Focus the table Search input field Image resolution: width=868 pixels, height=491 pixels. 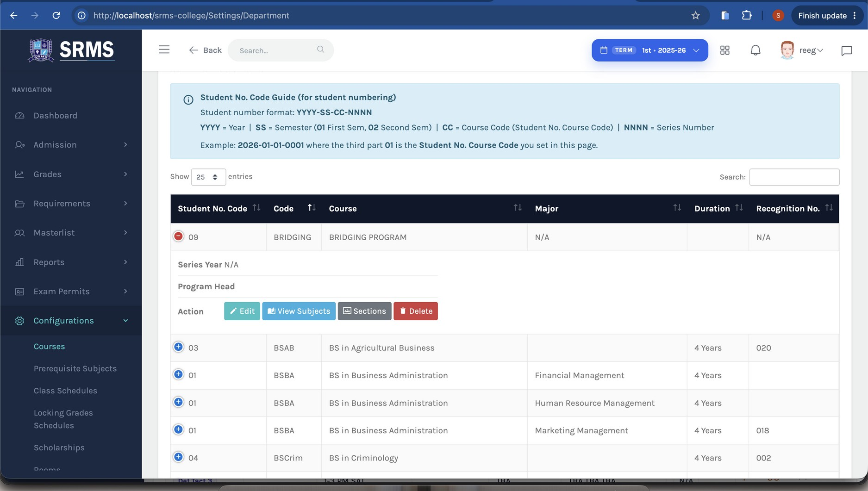point(794,177)
